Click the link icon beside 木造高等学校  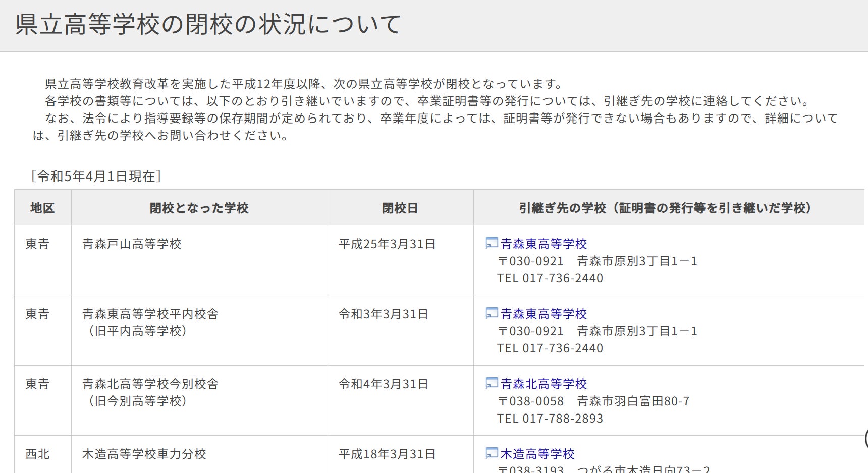pyautogui.click(x=491, y=454)
